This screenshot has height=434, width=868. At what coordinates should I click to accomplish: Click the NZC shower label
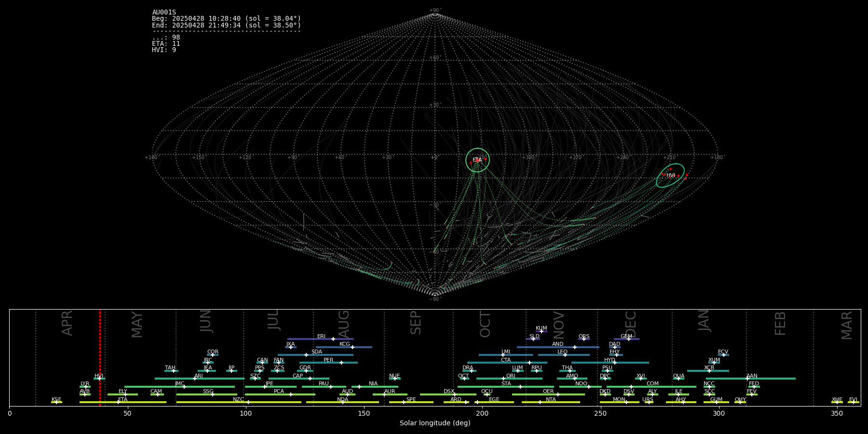pyautogui.click(x=239, y=400)
